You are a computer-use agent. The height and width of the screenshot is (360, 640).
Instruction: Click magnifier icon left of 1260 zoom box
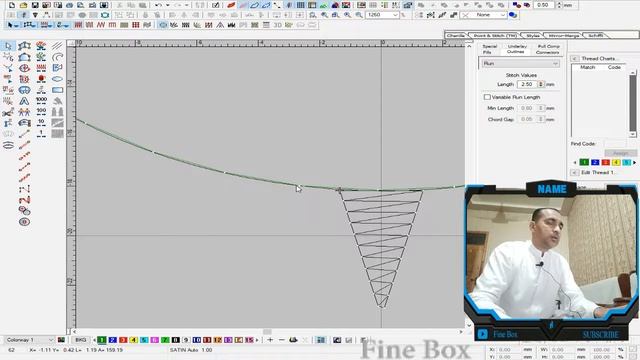coord(359,15)
